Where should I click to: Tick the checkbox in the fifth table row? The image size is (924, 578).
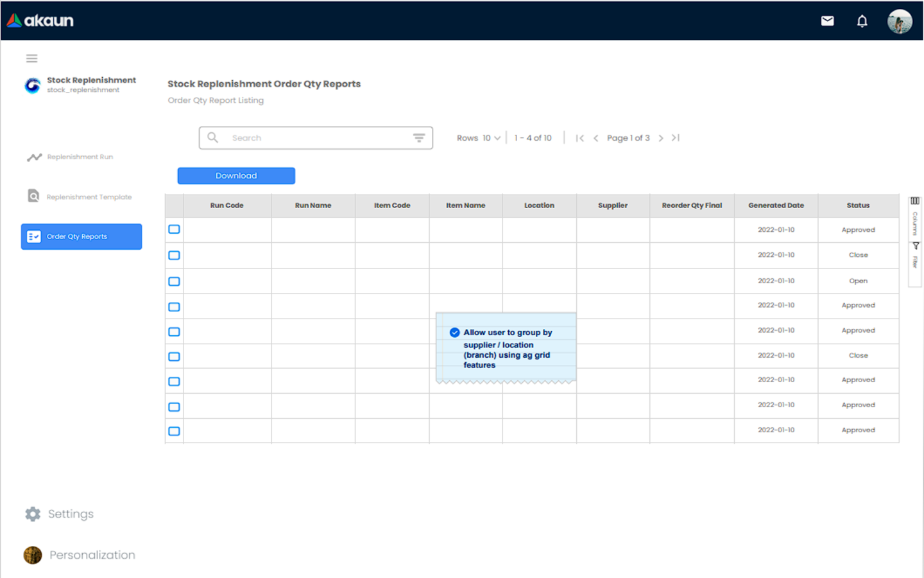pyautogui.click(x=174, y=332)
